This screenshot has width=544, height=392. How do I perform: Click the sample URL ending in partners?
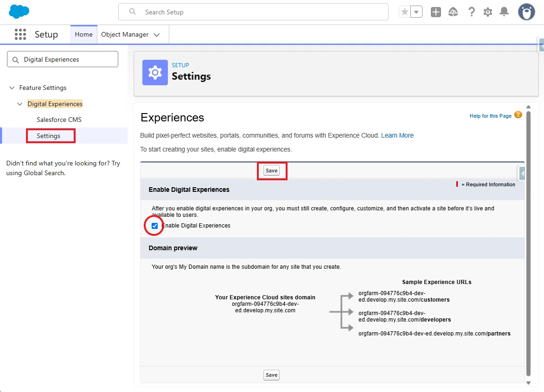tap(435, 334)
